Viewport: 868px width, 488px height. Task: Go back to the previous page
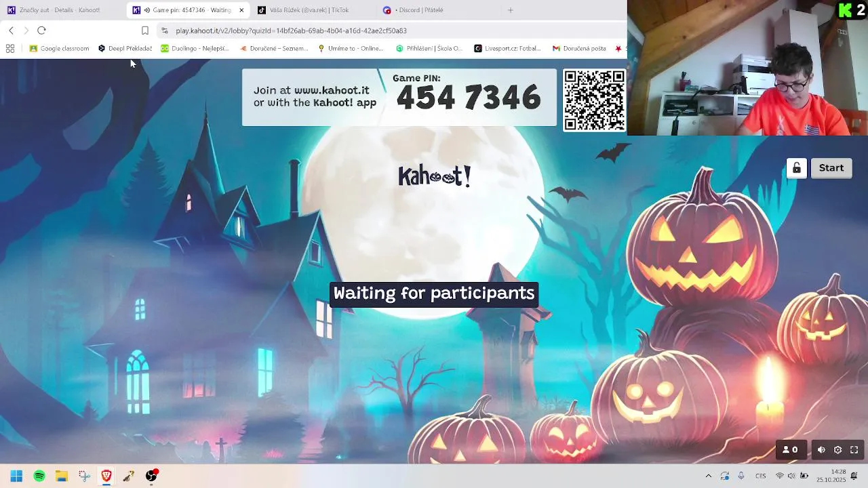[11, 30]
